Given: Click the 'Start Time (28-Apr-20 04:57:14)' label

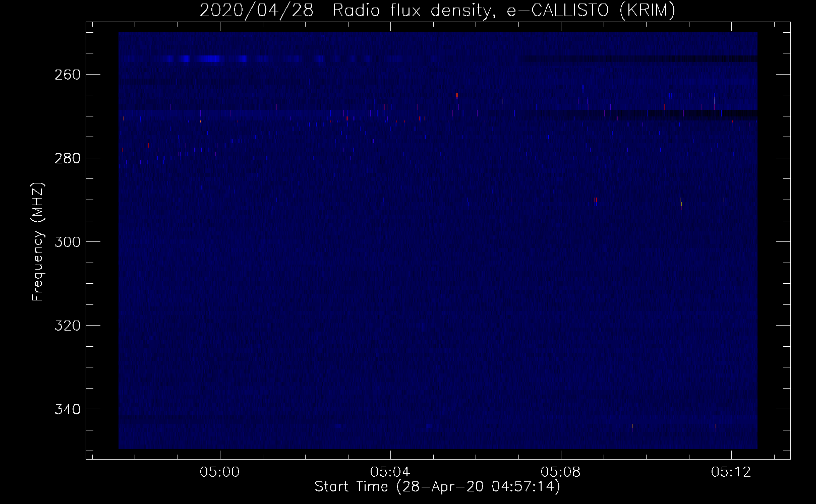Looking at the screenshot, I should [x=437, y=487].
